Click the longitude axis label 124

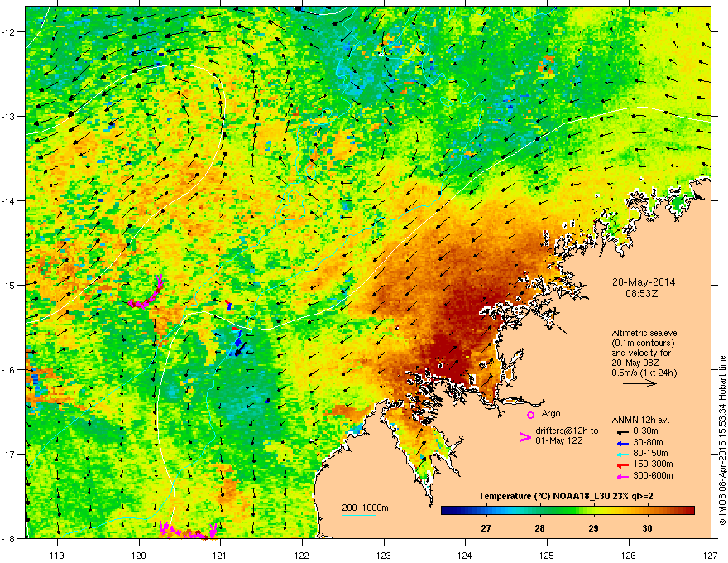[x=465, y=555]
